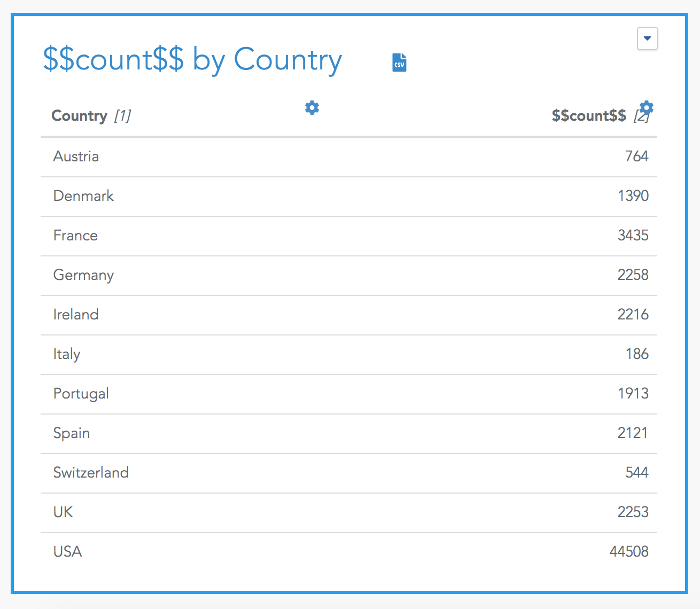Select the Denmark row
Viewport: 700px width, 609px height.
click(349, 197)
